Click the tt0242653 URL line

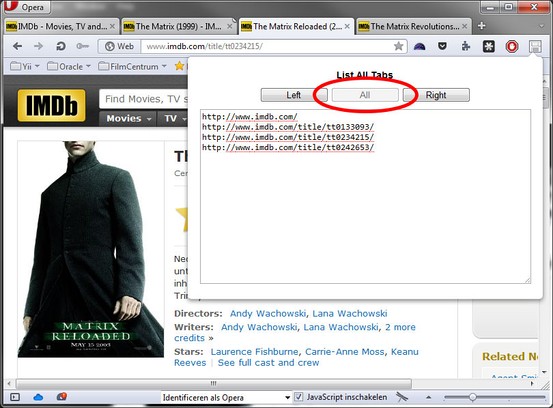288,147
